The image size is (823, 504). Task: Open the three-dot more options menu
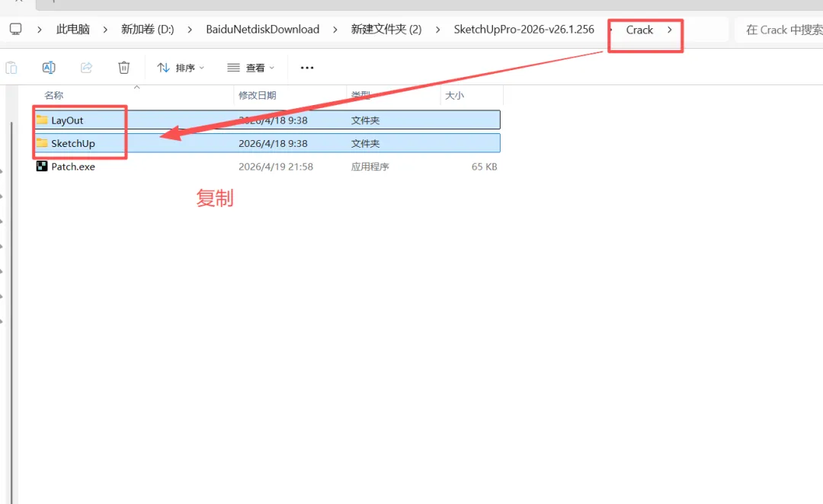[307, 68]
